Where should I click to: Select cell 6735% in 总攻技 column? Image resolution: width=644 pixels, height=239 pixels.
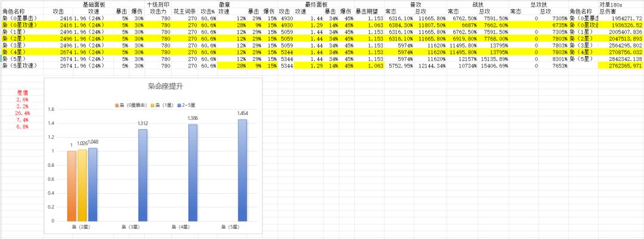click(560, 26)
